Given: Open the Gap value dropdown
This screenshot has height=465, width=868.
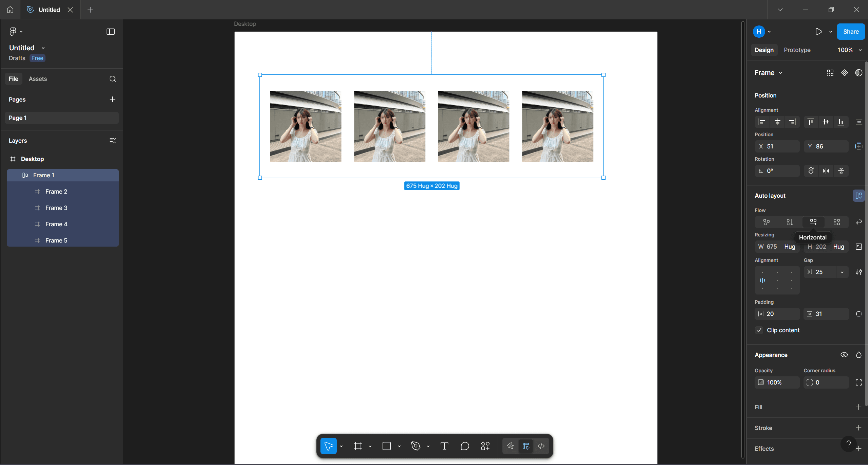Looking at the screenshot, I should point(842,272).
